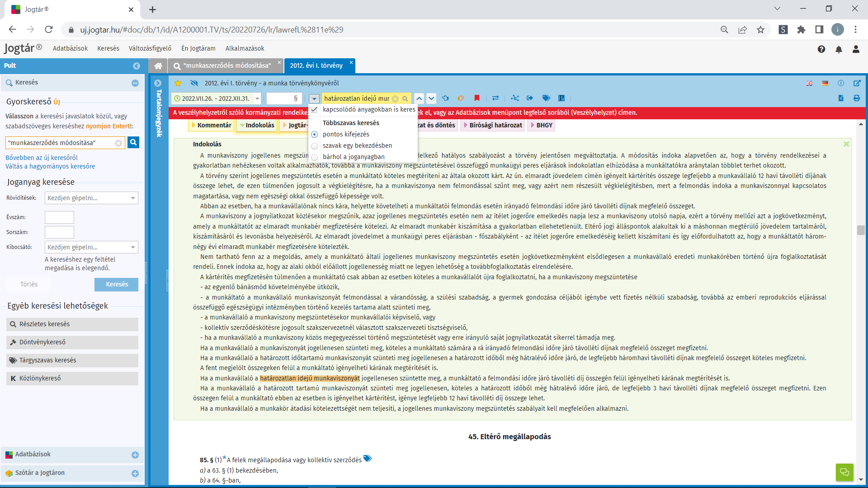868x488 pixels.
Task: Open the Keresés top menu
Action: click(x=108, y=48)
